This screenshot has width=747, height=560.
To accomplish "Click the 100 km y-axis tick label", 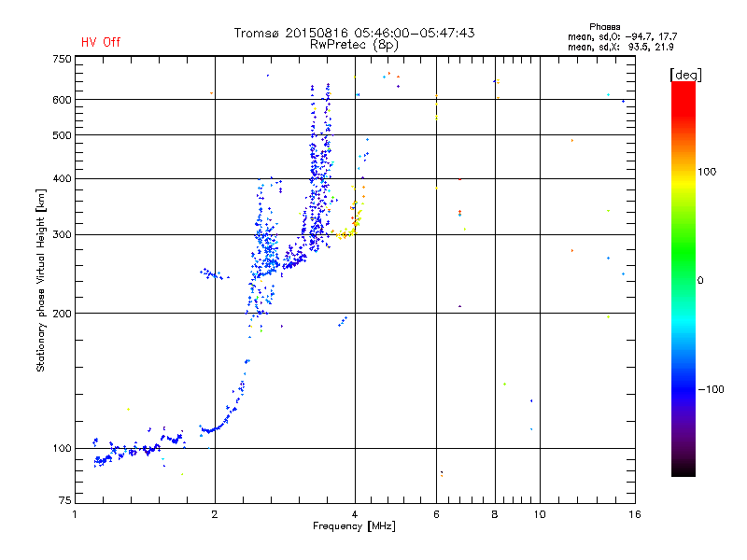I will (62, 449).
